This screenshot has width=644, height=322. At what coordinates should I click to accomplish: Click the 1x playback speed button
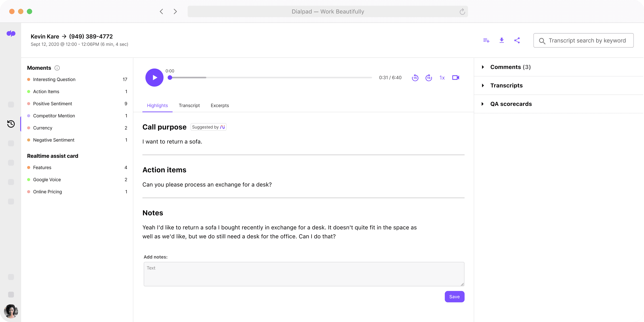click(441, 77)
